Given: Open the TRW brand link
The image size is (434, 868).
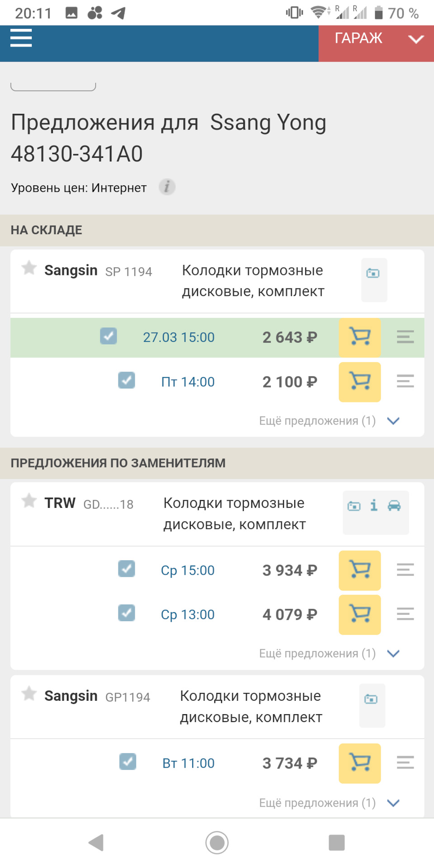Looking at the screenshot, I should (x=60, y=503).
